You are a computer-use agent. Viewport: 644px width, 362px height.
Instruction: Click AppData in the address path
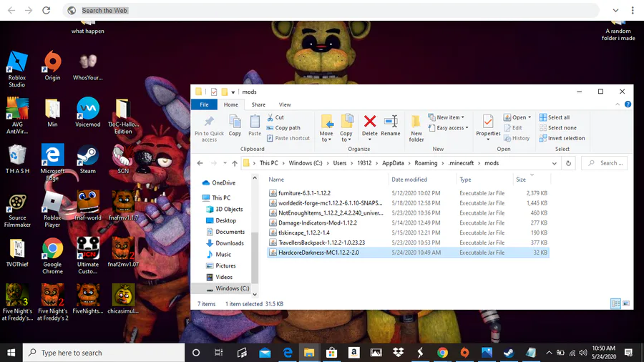[393, 163]
